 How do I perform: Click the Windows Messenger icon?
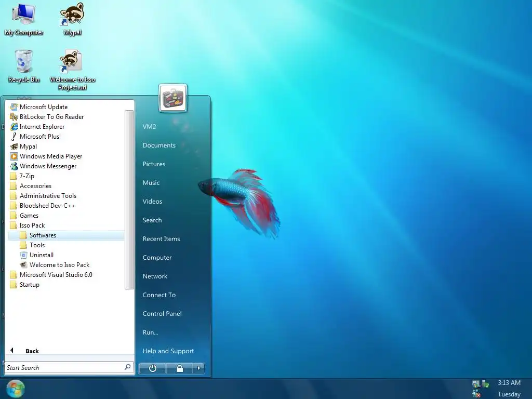tap(14, 166)
